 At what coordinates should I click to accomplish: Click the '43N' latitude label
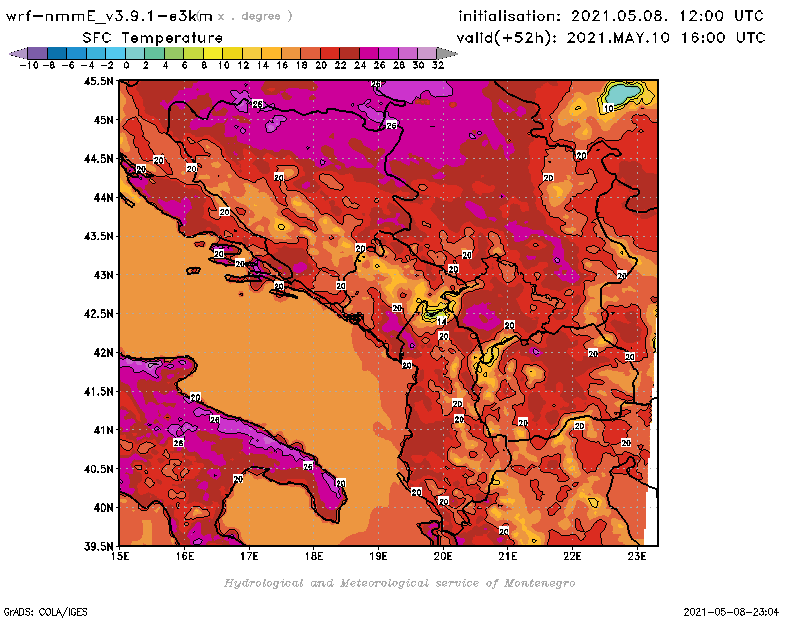click(x=103, y=275)
